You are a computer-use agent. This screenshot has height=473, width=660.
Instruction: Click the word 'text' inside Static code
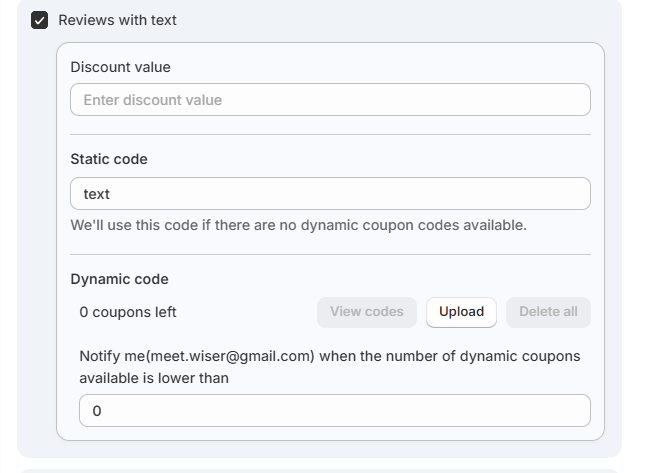tap(97, 194)
